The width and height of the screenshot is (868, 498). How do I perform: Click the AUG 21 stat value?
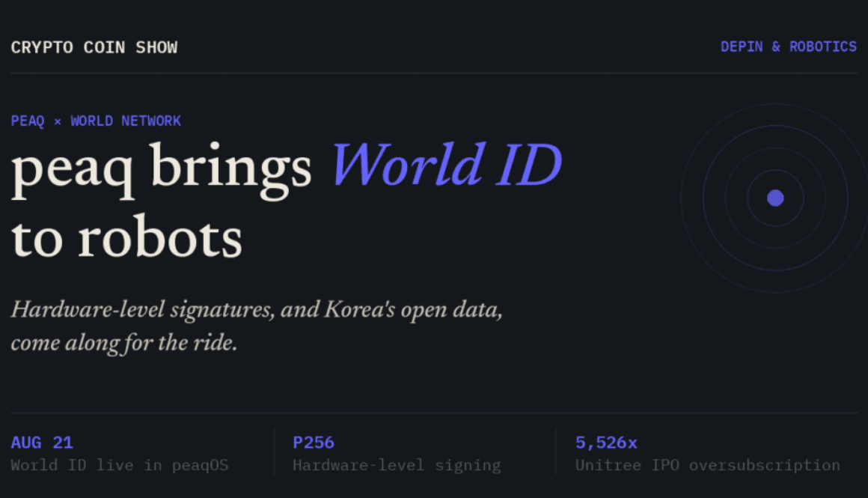pos(42,443)
